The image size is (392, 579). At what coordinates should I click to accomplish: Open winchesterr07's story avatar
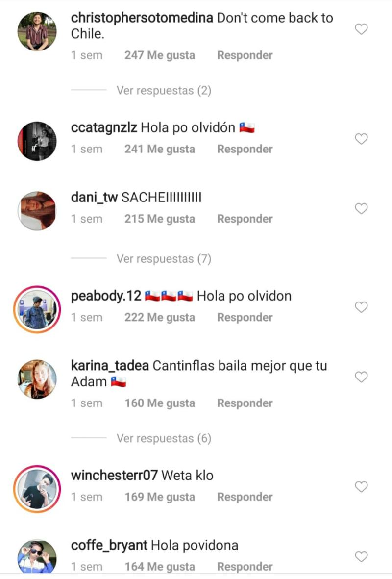coord(37,489)
